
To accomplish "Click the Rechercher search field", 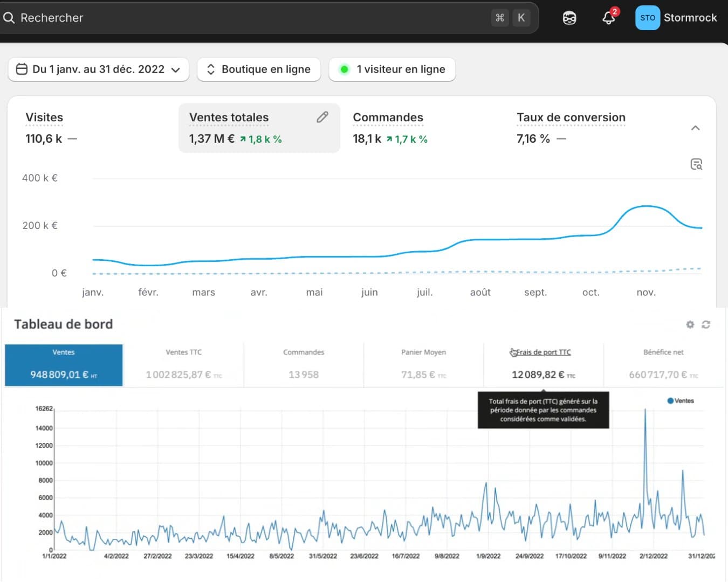I will point(253,18).
